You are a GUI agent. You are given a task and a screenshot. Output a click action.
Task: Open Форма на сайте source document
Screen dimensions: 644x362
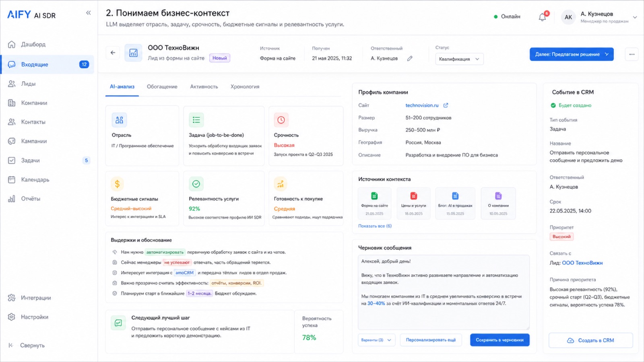coord(374,204)
